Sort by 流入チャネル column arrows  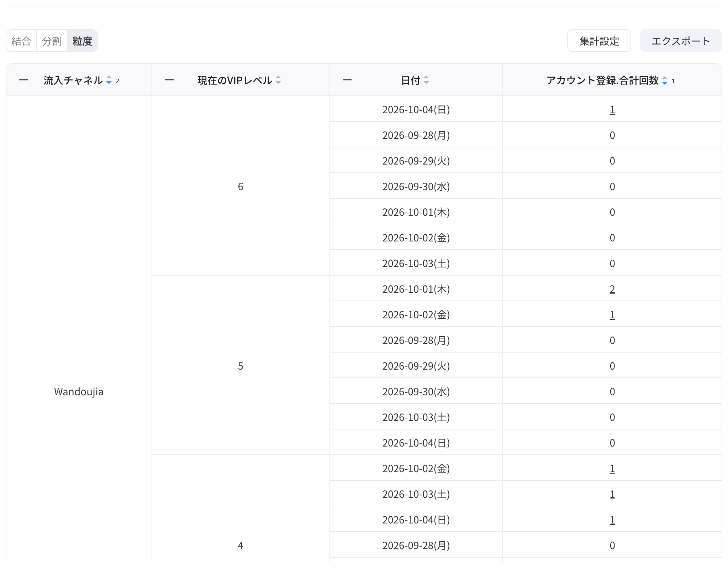point(109,80)
